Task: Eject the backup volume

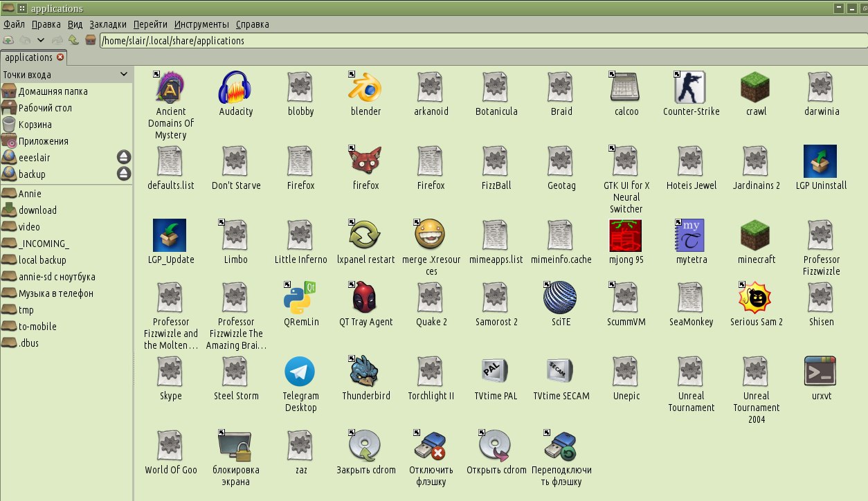Action: [x=123, y=174]
